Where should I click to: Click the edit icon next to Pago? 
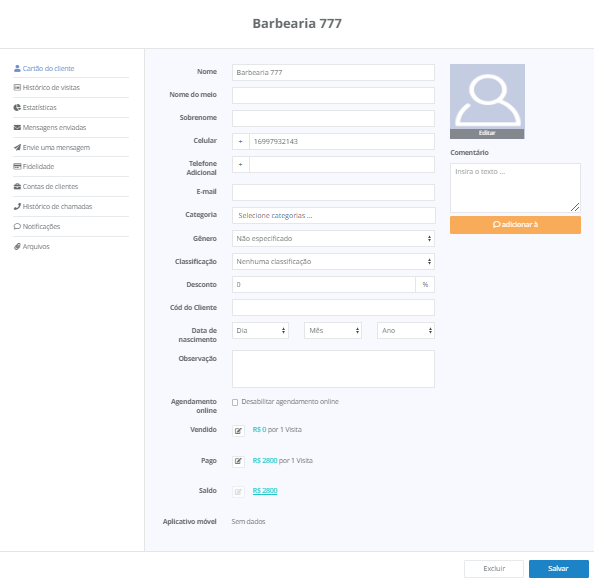[238, 461]
